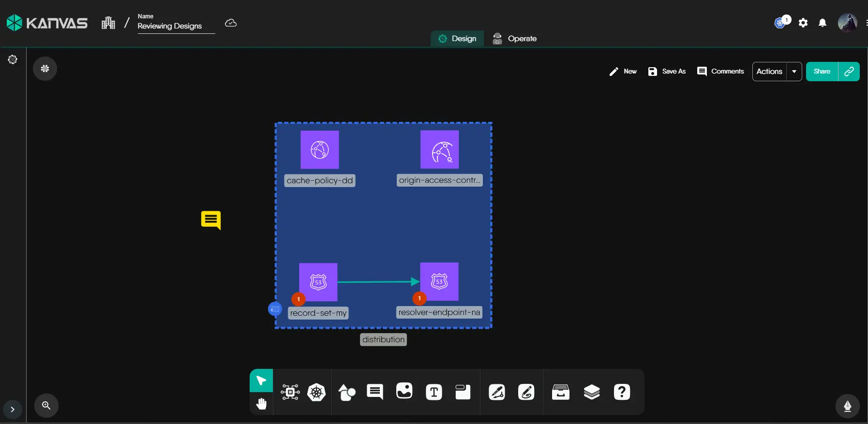Click the Share button

coord(822,72)
